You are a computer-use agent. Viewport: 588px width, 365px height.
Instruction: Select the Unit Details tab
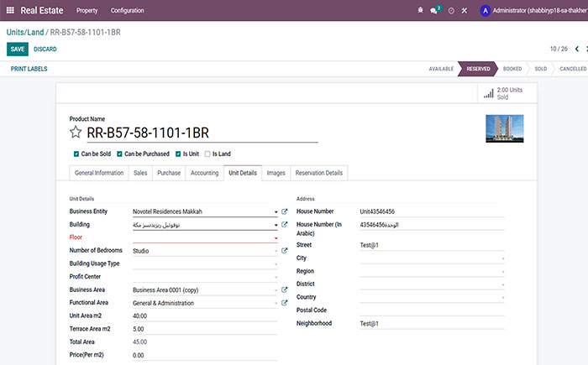(x=243, y=173)
